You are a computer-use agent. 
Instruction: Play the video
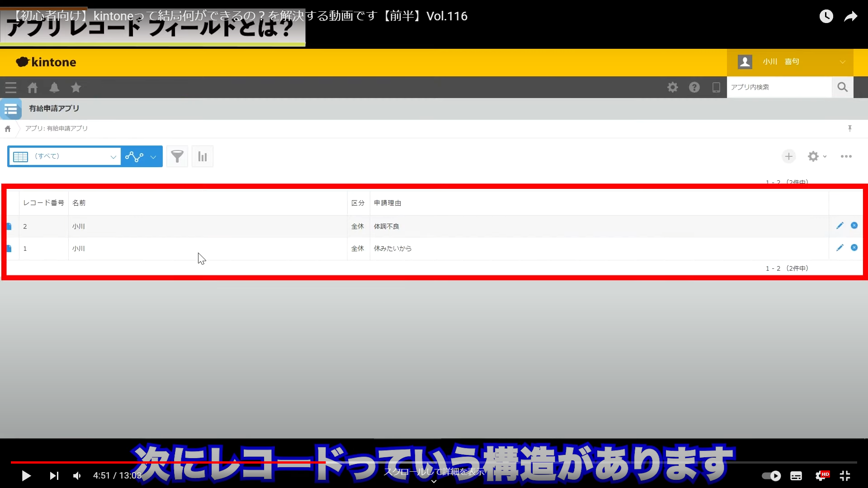pos(26,476)
